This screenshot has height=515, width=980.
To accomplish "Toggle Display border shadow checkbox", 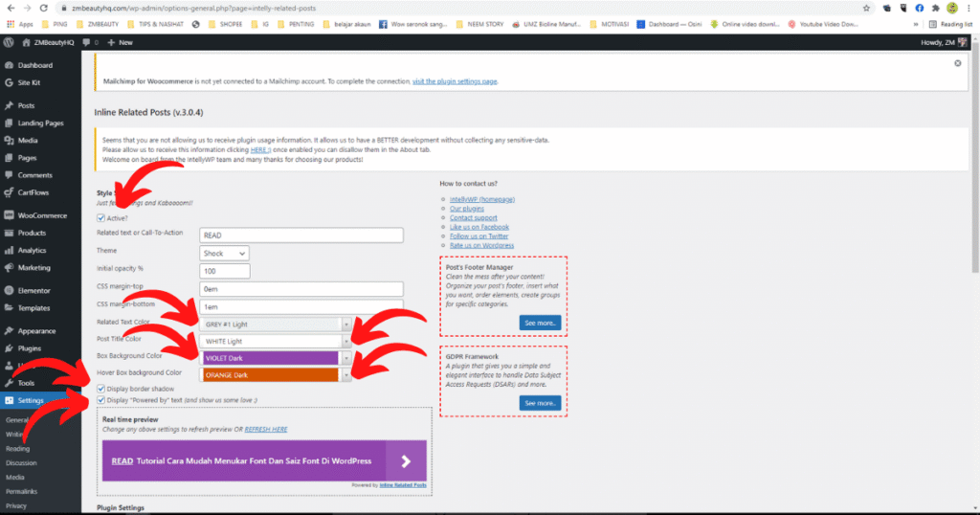I will click(100, 389).
